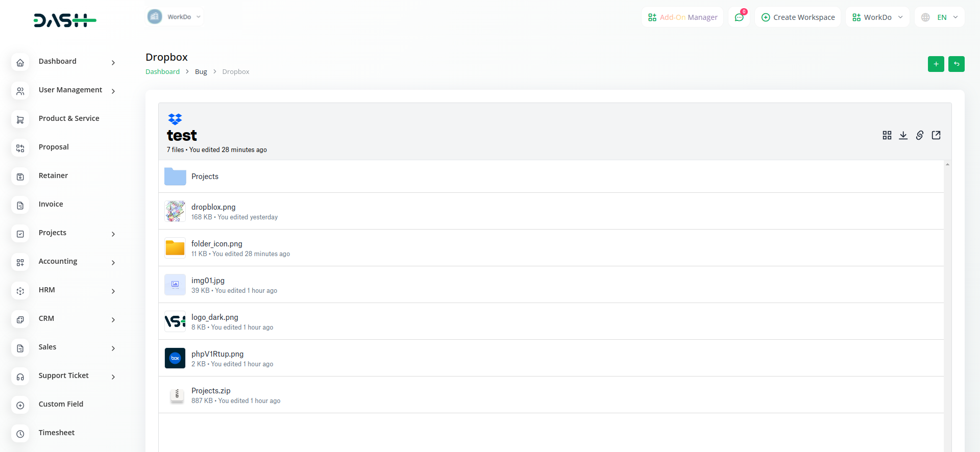
Task: Expand the Accounting sidebar section
Action: [x=58, y=261]
